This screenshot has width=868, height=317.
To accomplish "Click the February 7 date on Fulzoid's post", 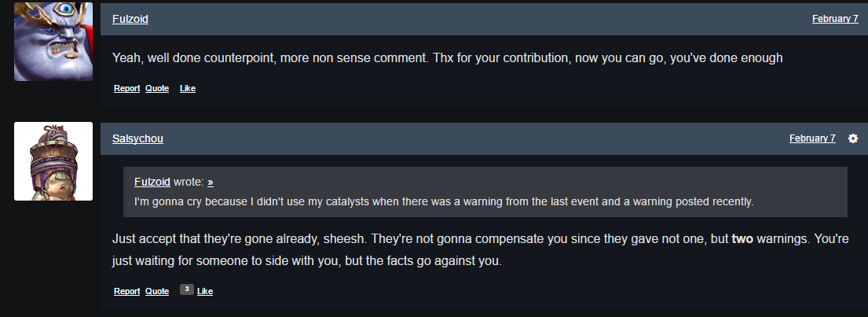I will [835, 19].
